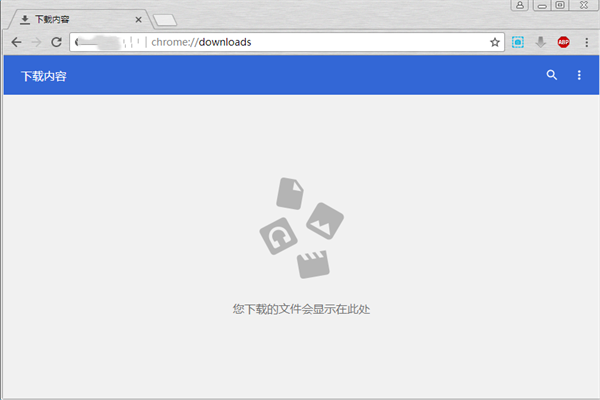Focus the address bar showing chrome://downloads
The height and width of the screenshot is (400, 600).
pyautogui.click(x=300, y=42)
